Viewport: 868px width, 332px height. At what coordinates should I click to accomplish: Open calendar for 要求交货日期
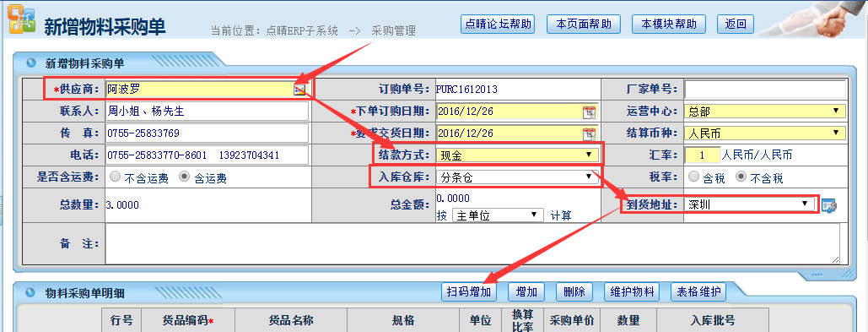[589, 133]
